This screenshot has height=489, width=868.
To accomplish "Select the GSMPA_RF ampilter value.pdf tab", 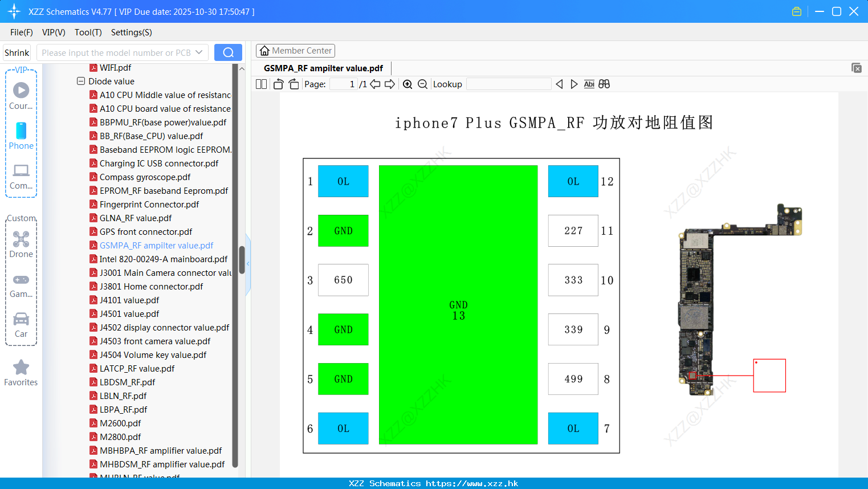I will pyautogui.click(x=323, y=68).
